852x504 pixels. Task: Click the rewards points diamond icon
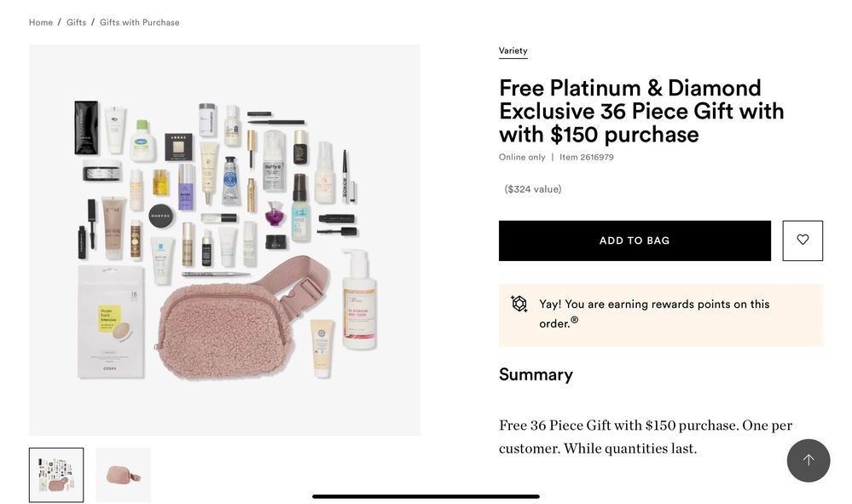519,304
